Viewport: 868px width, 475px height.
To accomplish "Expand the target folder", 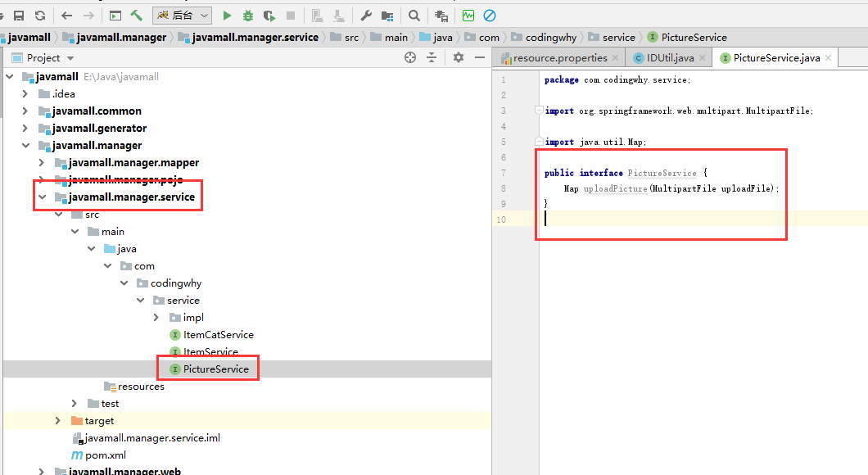I will tap(57, 420).
